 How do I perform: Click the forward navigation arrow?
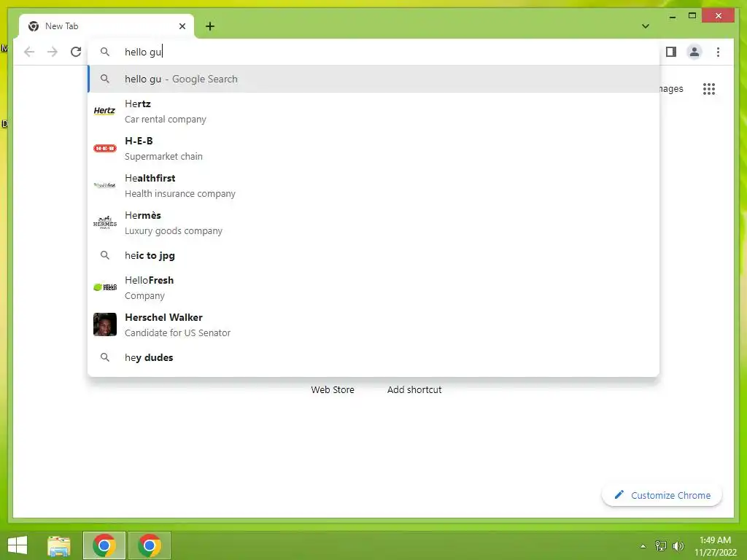[53, 52]
